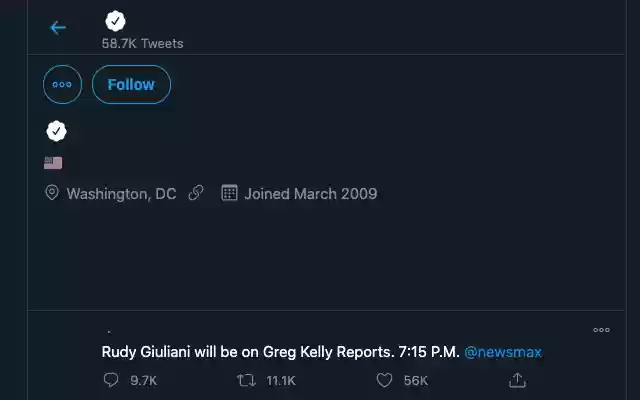640x400 pixels.
Task: Open the Rudy Giuliani tweet
Action: [x=280, y=352]
